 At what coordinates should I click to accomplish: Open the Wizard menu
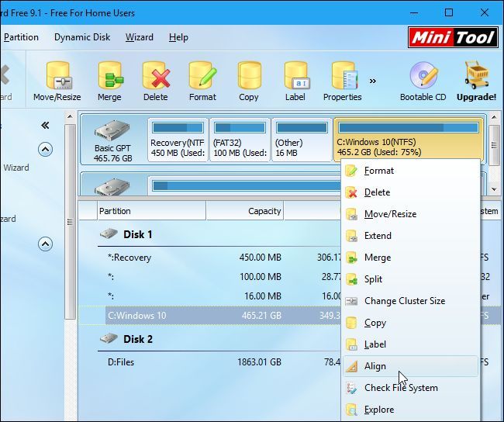[139, 37]
